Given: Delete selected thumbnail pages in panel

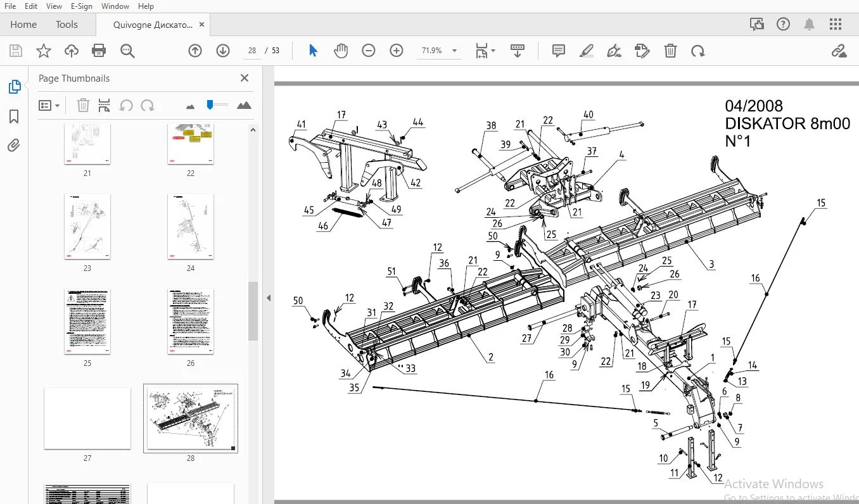Looking at the screenshot, I should [83, 105].
